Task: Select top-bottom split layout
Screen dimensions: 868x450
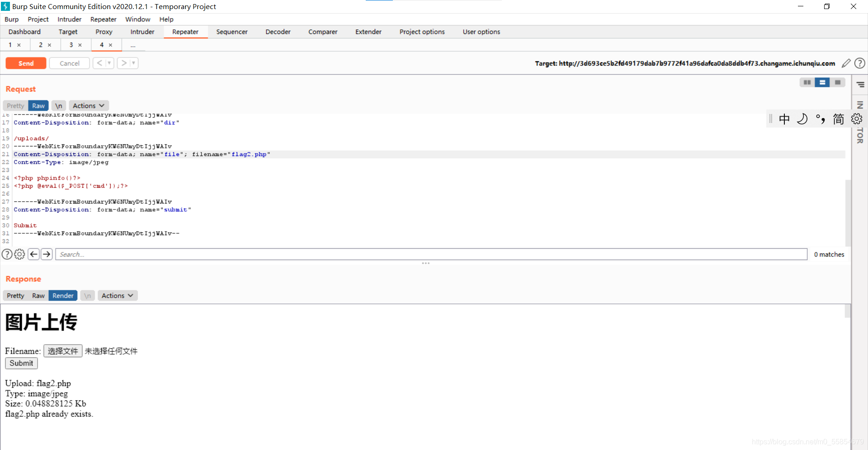Action: (x=822, y=82)
